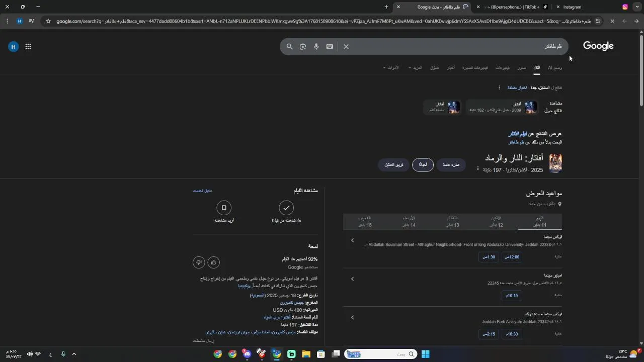
Task: Open a new browser tab with plus button
Action: [386, 7]
